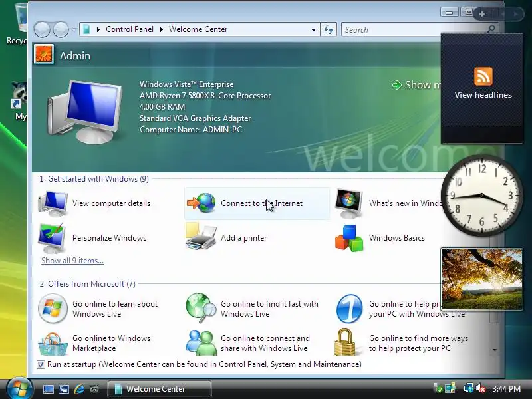Click the network status tray icon

coord(468,388)
